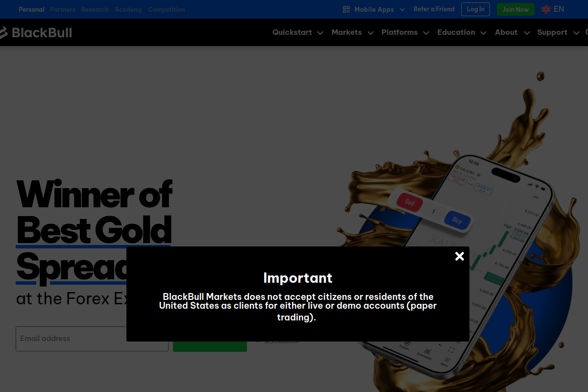
Task: Switch to the Research tab
Action: (x=95, y=9)
